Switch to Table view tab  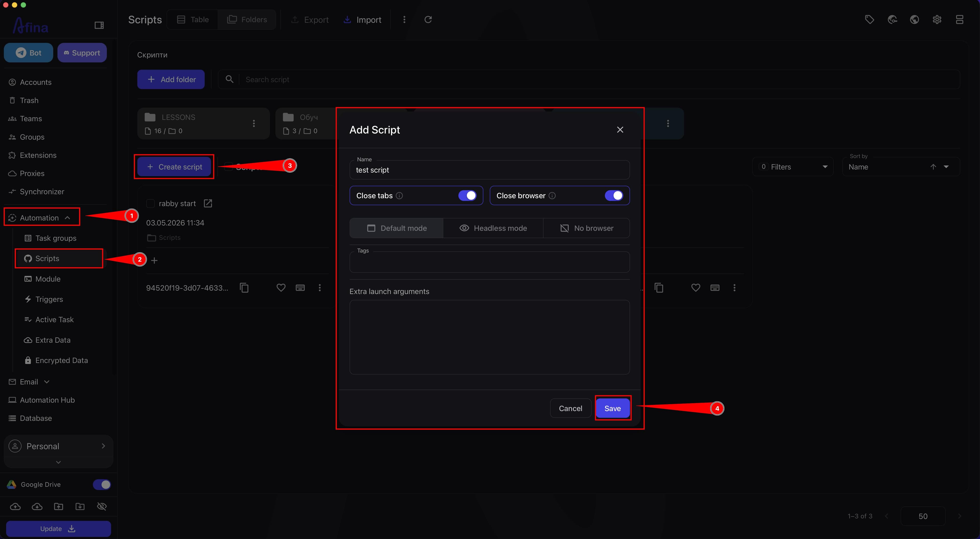193,19
